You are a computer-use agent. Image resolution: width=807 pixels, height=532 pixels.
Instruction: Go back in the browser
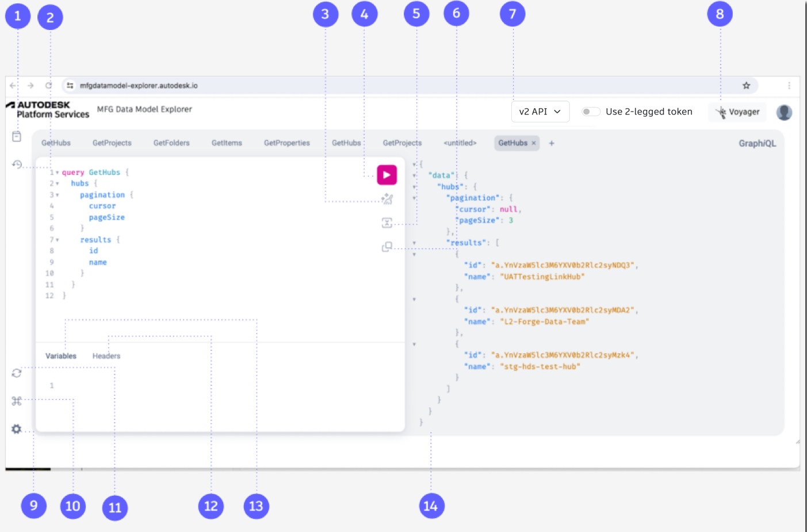click(13, 86)
